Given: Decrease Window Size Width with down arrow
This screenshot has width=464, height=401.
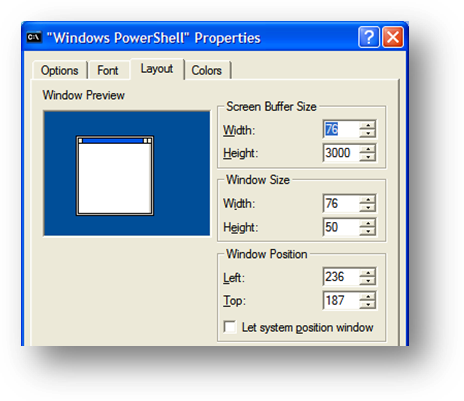Looking at the screenshot, I should tap(368, 208).
